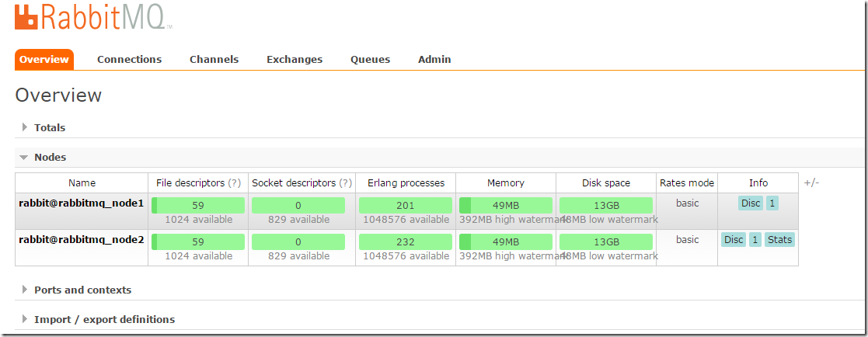Toggle table columns with +/- control
Screen dimensions: 868x337
(x=811, y=182)
